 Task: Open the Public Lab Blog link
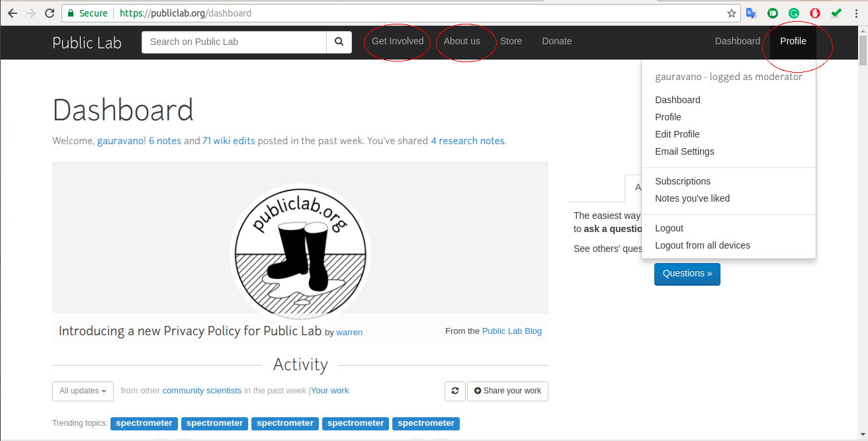(512, 331)
